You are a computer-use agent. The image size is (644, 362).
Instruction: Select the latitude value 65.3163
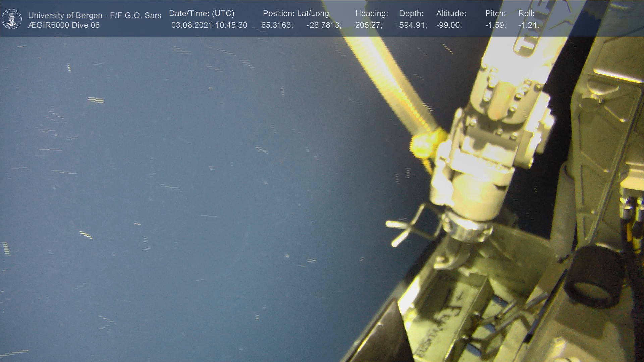coord(277,25)
